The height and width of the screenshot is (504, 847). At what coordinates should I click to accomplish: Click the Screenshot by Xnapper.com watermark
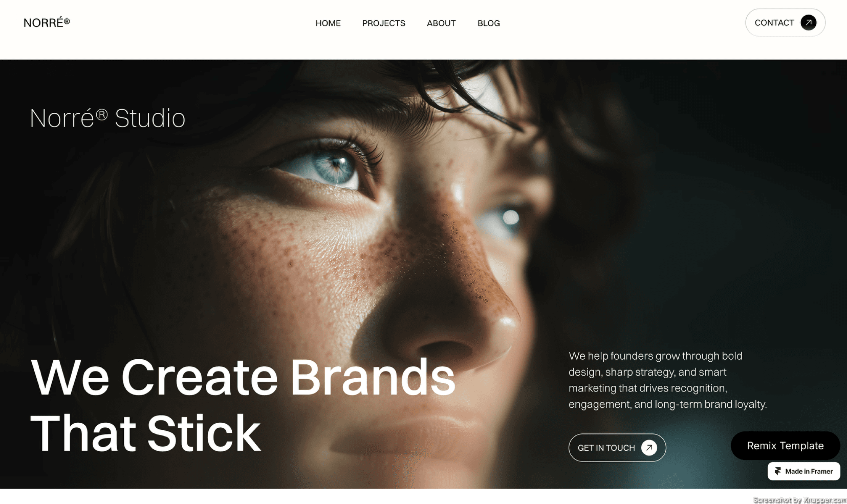pos(800,500)
